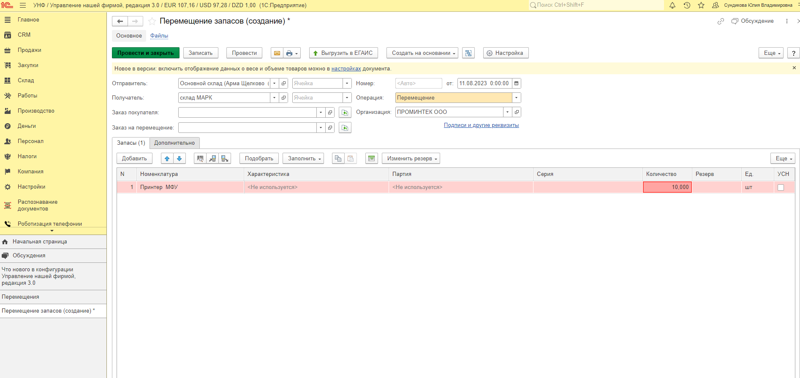
Task: Expand the Заказ покупателя dropdown
Action: coord(321,112)
